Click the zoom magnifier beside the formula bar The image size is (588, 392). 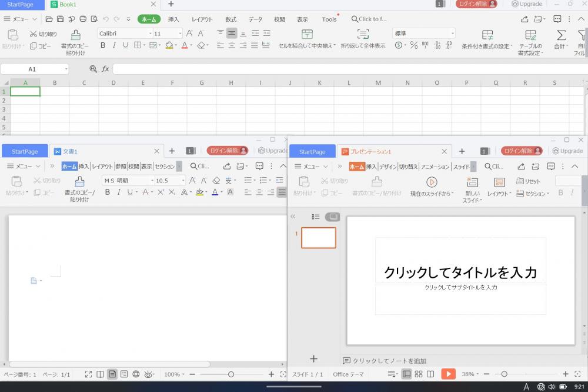point(93,69)
